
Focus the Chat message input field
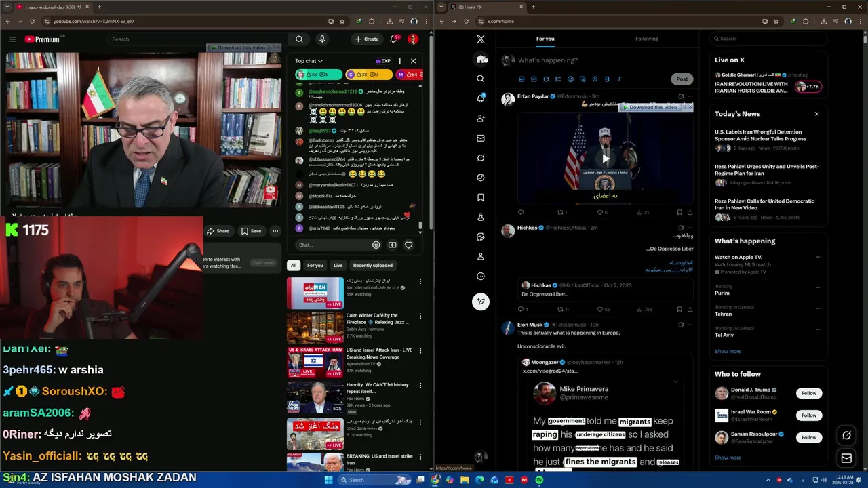(332, 245)
